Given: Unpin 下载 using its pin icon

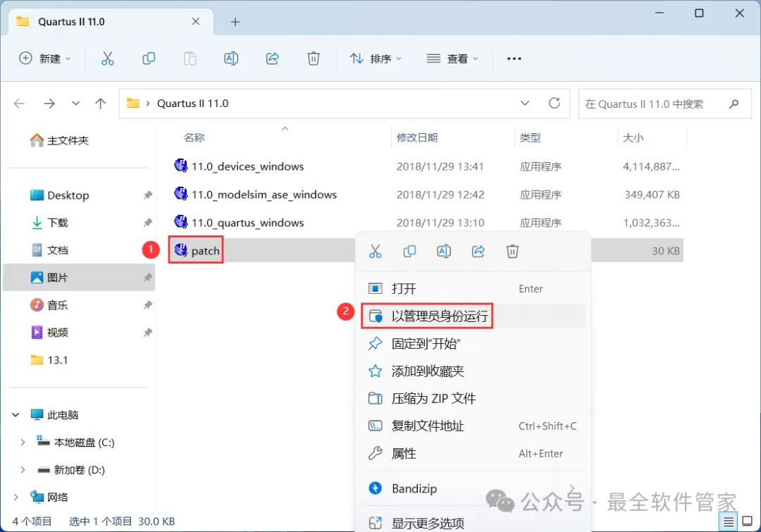Looking at the screenshot, I should click(147, 223).
